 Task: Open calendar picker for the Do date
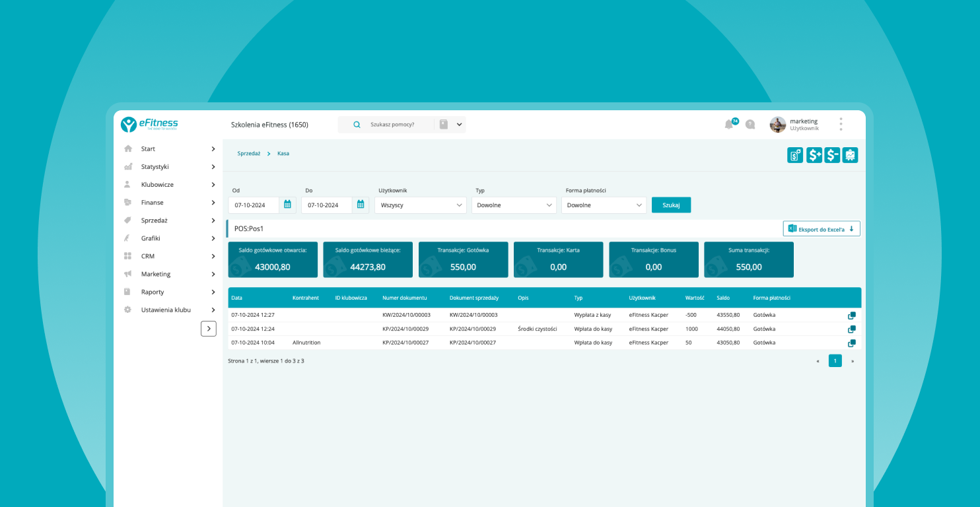click(x=361, y=205)
